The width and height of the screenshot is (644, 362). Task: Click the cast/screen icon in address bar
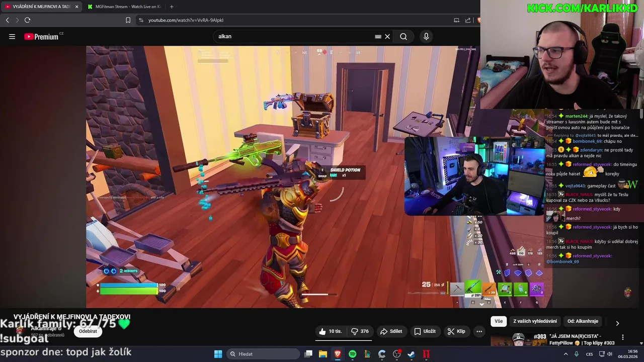point(456,20)
